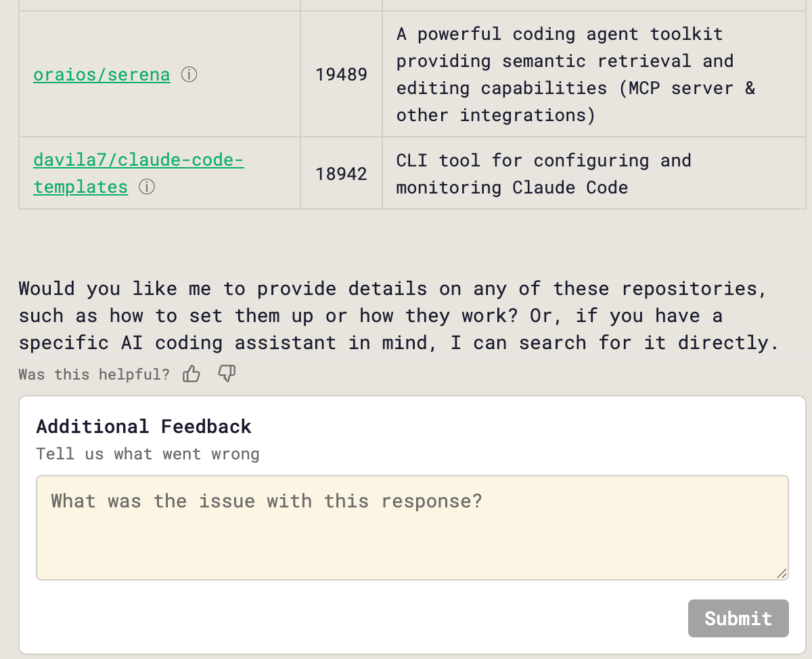
Task: Click the 'Tell us what went wrong' subtitle
Action: tap(148, 454)
